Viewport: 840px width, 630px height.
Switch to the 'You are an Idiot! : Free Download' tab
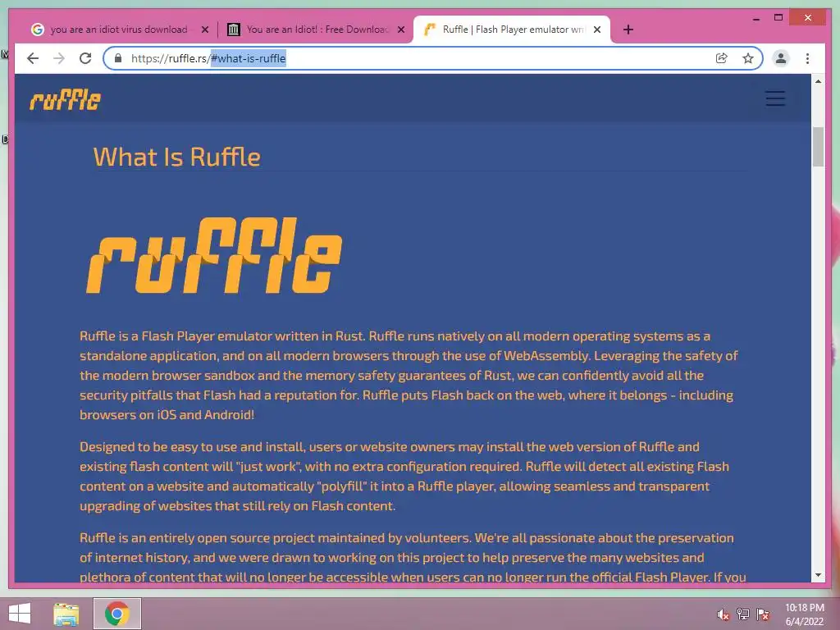point(316,30)
